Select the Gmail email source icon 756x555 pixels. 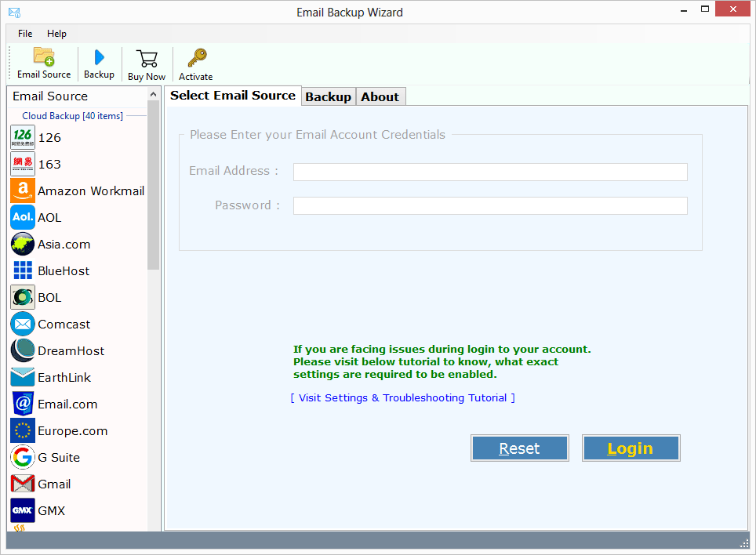pyautogui.click(x=22, y=484)
